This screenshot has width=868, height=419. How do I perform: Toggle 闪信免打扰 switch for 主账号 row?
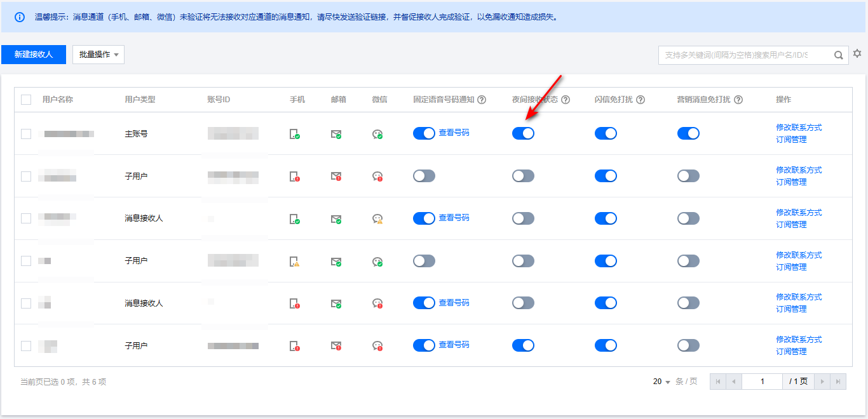click(606, 133)
